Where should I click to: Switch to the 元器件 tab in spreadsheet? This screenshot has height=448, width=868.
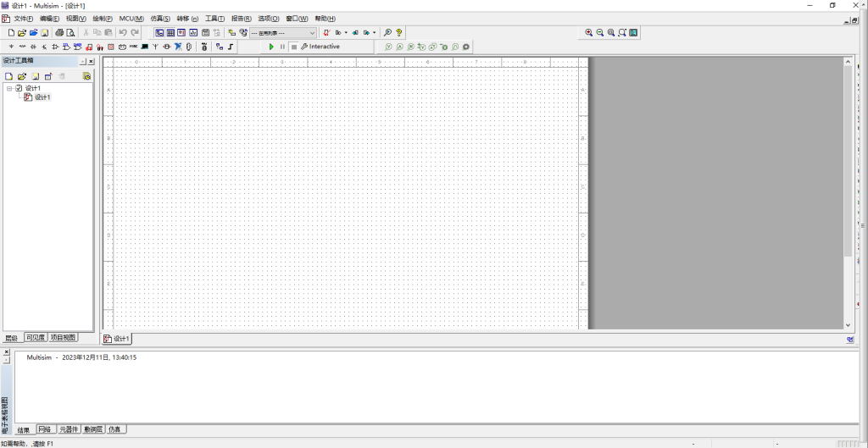[x=69, y=429]
